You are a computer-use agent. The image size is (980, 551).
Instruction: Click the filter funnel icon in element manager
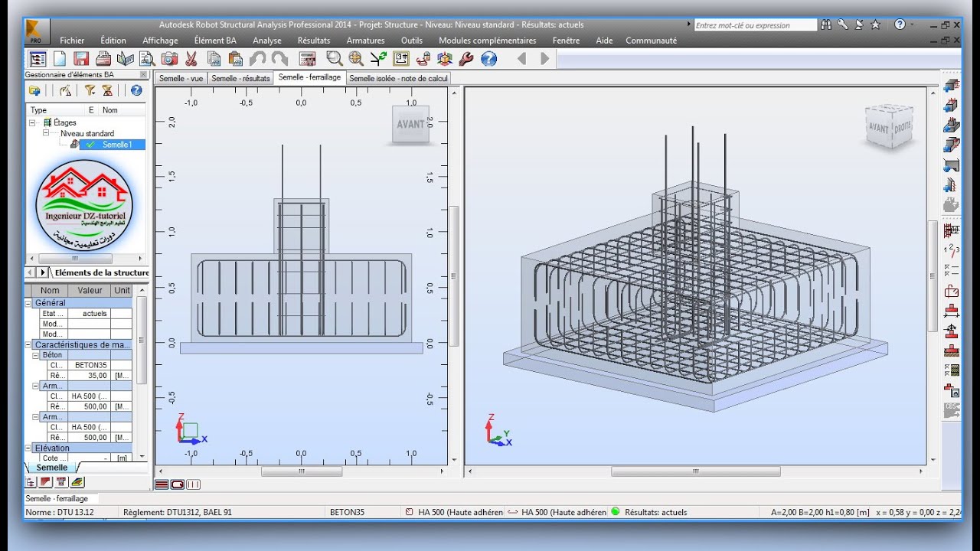pyautogui.click(x=90, y=90)
